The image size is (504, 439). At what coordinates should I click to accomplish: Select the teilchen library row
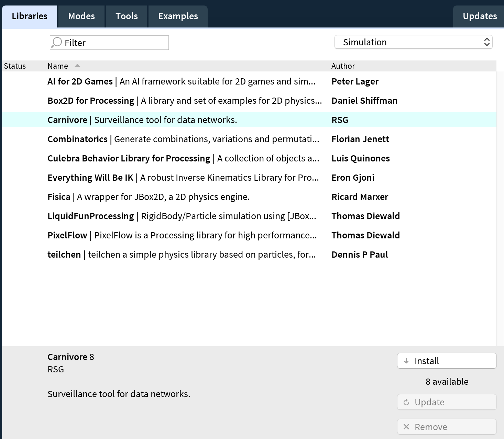[64, 255]
